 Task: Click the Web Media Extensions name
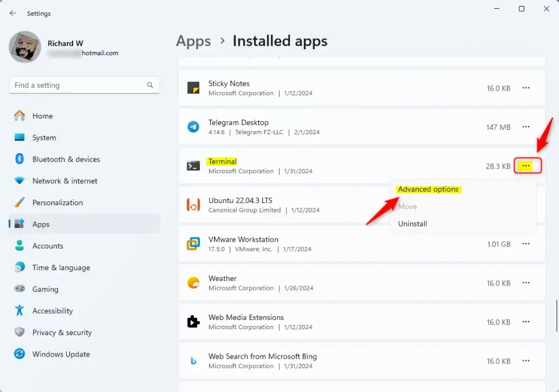click(246, 317)
